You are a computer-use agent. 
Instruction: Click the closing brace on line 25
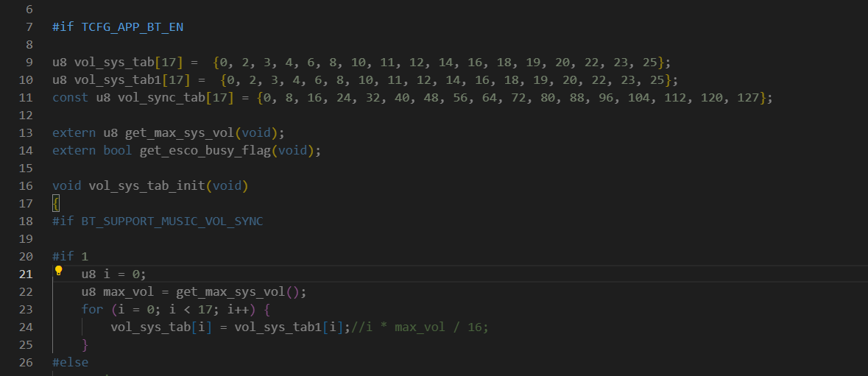[x=85, y=345]
